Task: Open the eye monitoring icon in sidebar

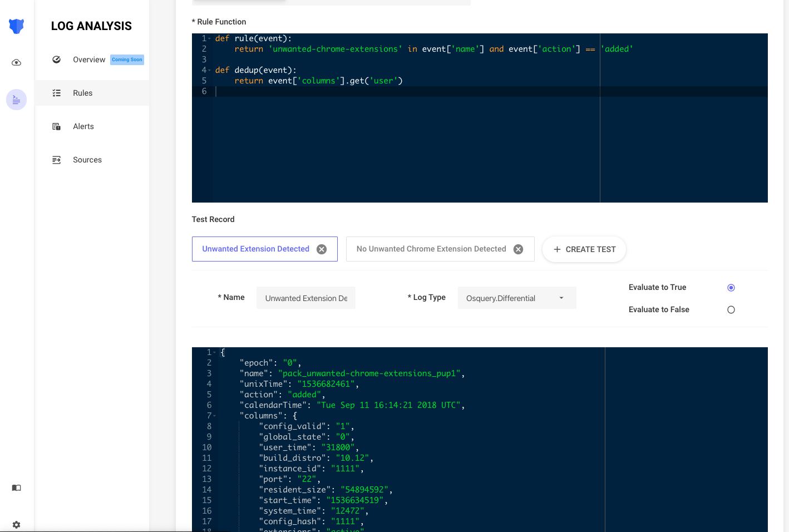Action: pos(16,62)
